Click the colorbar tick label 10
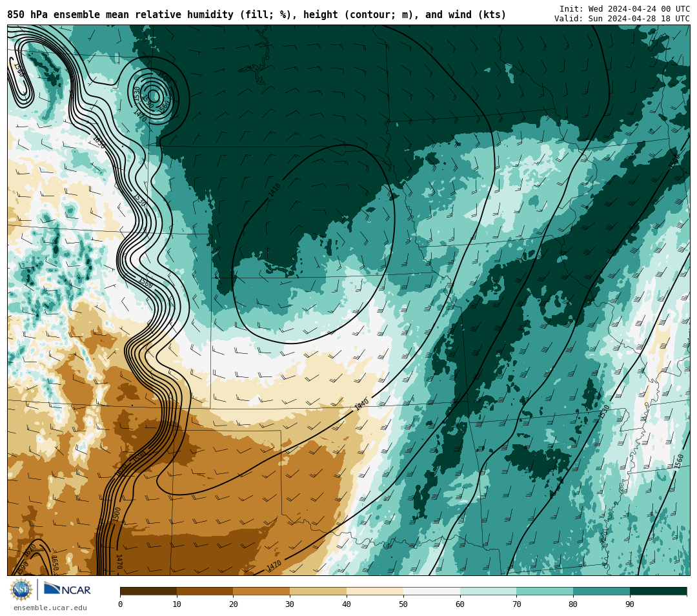Image resolution: width=697 pixels, height=616 pixels. pos(177,604)
